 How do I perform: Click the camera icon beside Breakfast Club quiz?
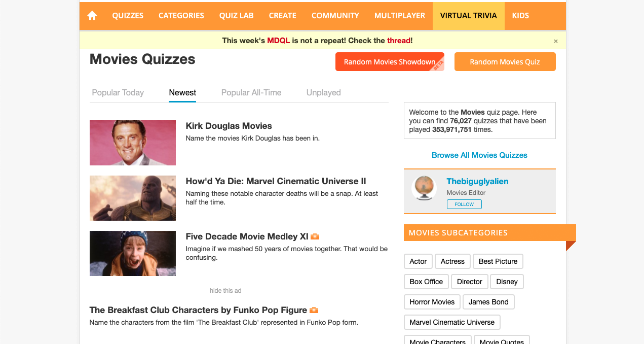(314, 310)
